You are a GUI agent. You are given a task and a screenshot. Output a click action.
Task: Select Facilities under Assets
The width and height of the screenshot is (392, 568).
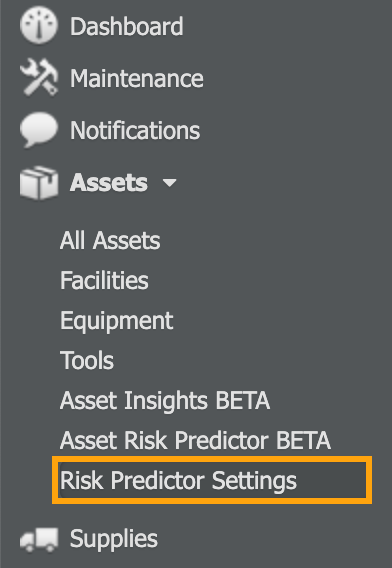tap(104, 280)
